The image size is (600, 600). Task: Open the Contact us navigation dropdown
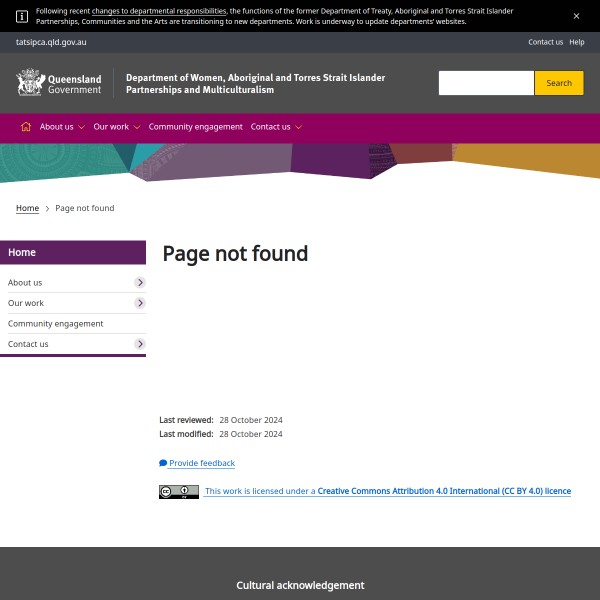pyautogui.click(x=276, y=127)
